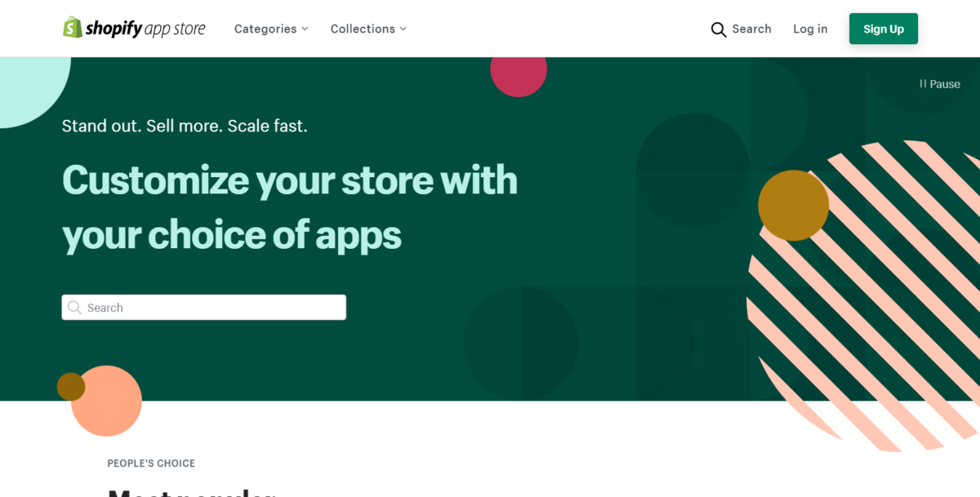Click the large peach circle at the banner bottom
The width and height of the screenshot is (980, 497).
109,403
